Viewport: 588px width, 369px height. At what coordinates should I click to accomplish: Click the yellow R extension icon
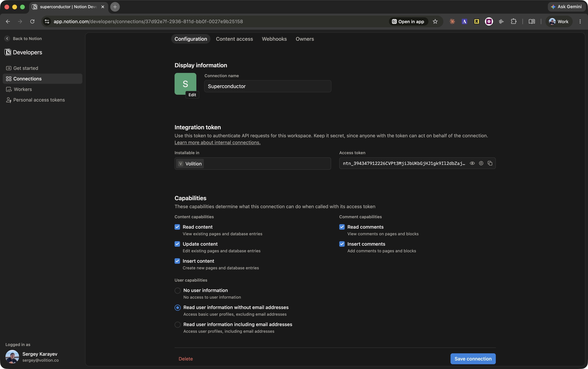pos(477,21)
